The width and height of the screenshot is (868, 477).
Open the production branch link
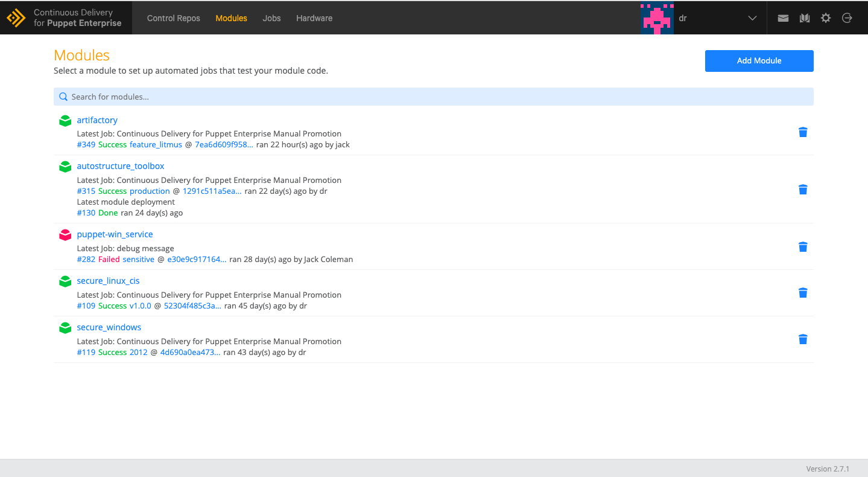tap(150, 191)
